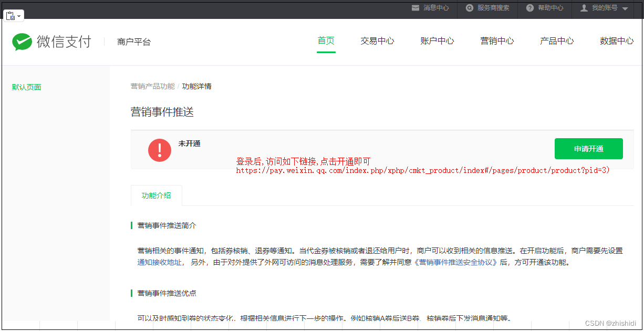This screenshot has height=331, width=644.
Task: Click the 营销产品功能 breadcrumb link
Action: [153, 86]
